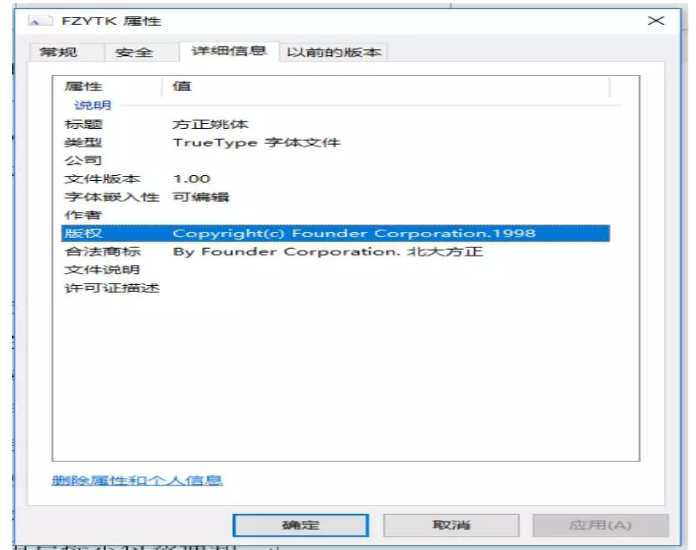Select the 详细信息 tab

coord(229,51)
